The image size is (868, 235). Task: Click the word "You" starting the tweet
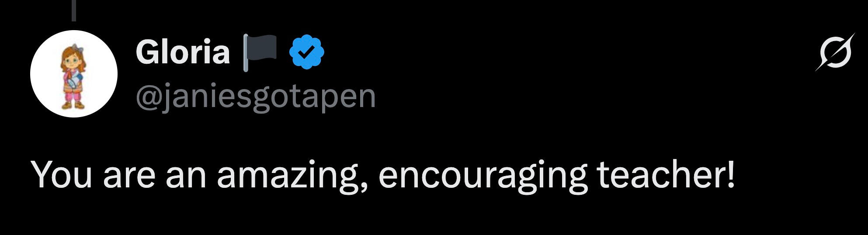coord(62,174)
